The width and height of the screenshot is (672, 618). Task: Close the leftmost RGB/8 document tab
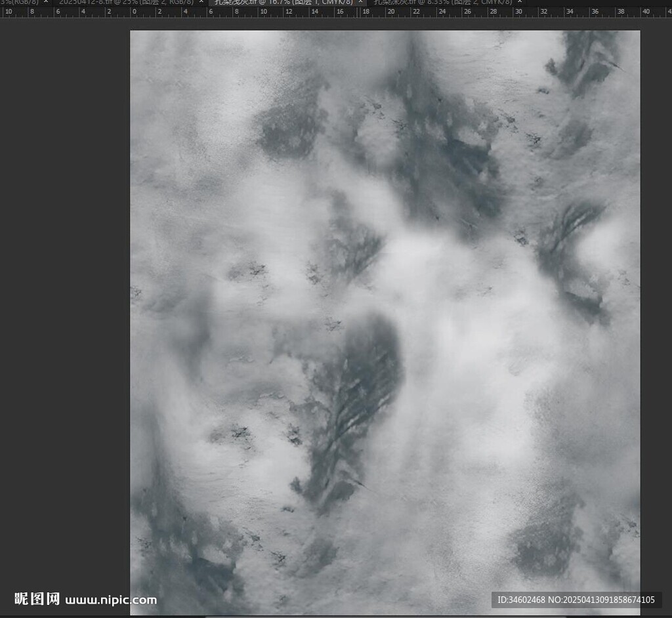point(46,2)
